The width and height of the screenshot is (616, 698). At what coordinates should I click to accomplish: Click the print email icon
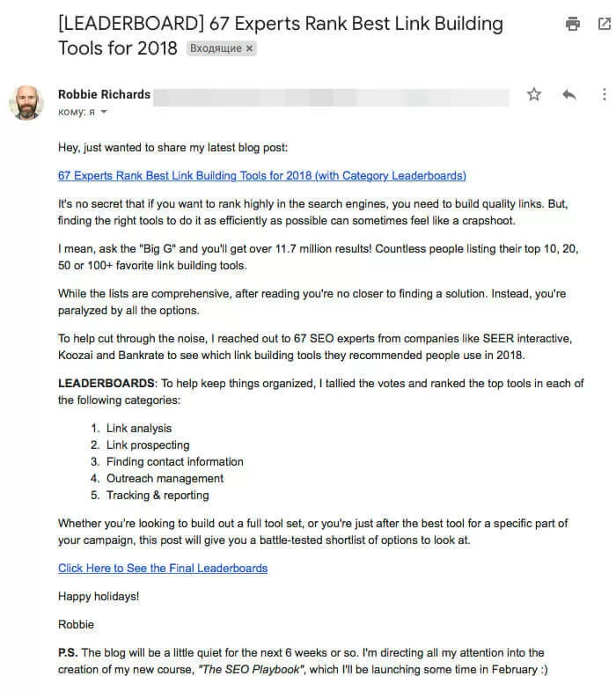pos(573,25)
